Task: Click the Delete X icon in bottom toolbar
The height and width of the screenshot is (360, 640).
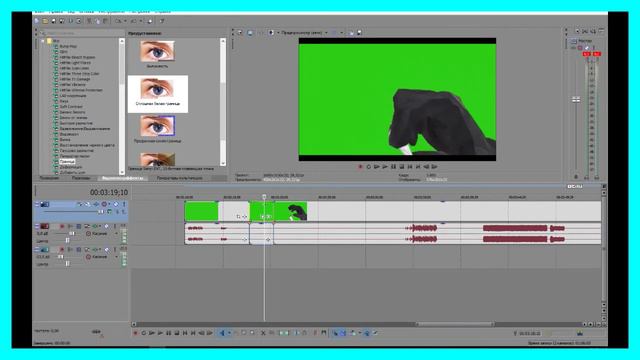Action: coord(263,333)
